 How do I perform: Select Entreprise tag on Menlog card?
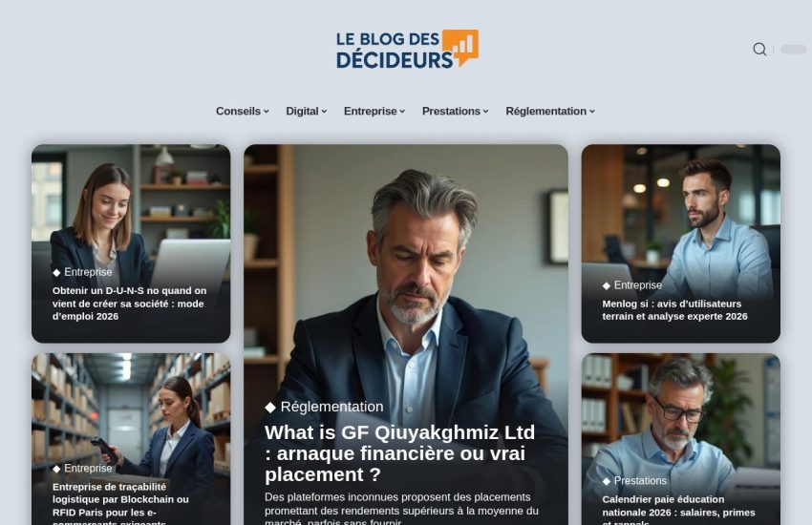(638, 285)
